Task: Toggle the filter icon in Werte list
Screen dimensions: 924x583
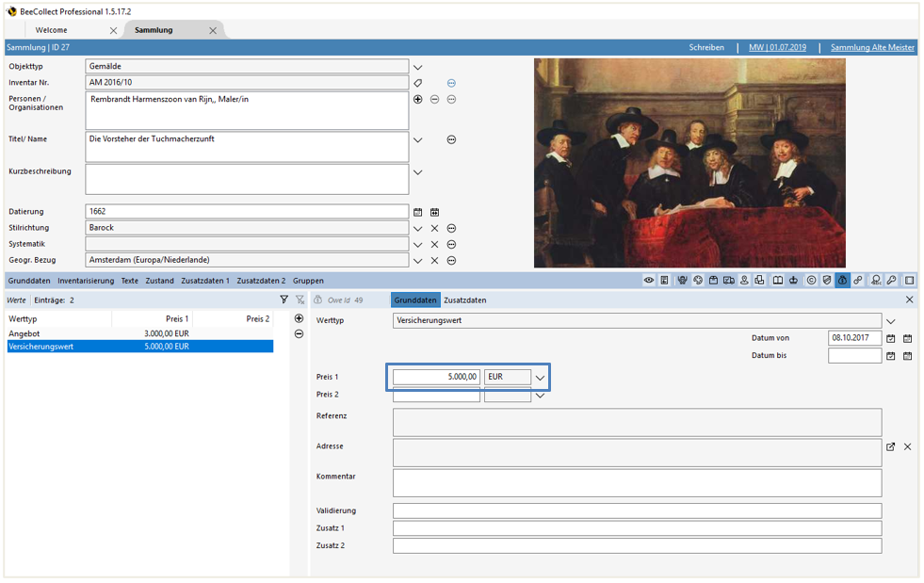Action: [x=284, y=300]
